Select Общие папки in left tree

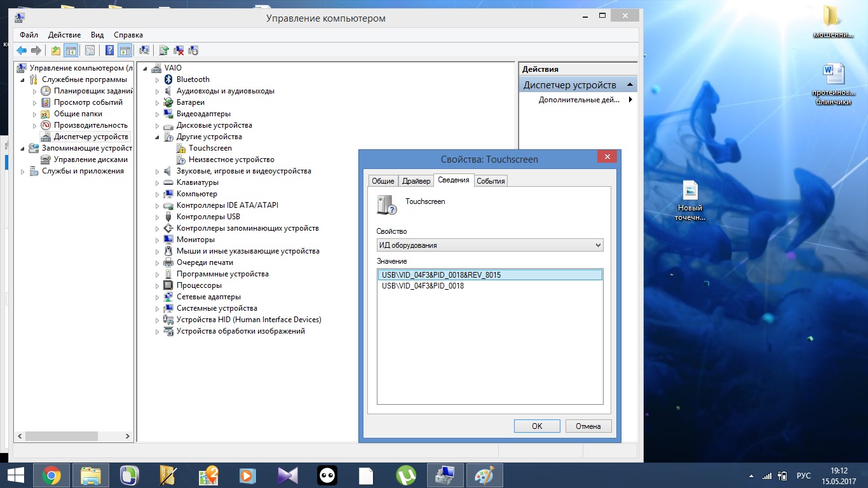[x=78, y=114]
